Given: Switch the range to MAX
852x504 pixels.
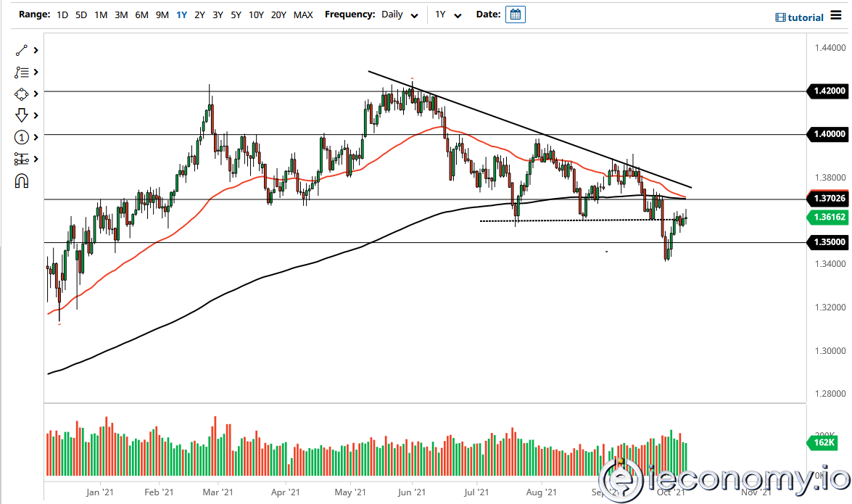Looking at the screenshot, I should (303, 15).
